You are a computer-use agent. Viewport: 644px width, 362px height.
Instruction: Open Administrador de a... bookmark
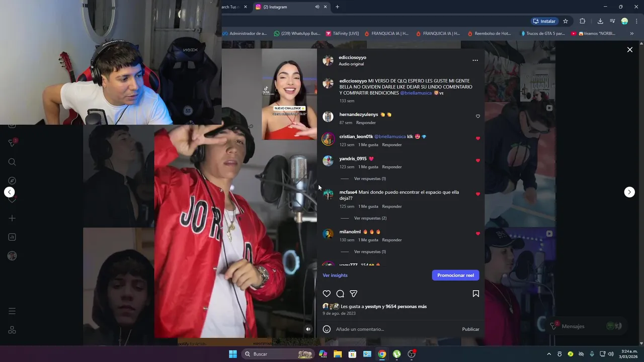[x=245, y=34]
